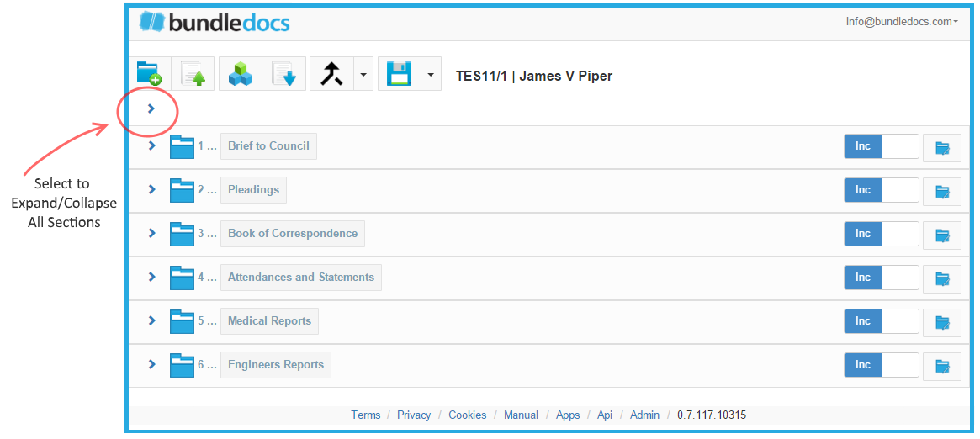Viewport: 980px width, 439px height.
Task: Click folder icon of Medical Reports
Action: (x=182, y=321)
